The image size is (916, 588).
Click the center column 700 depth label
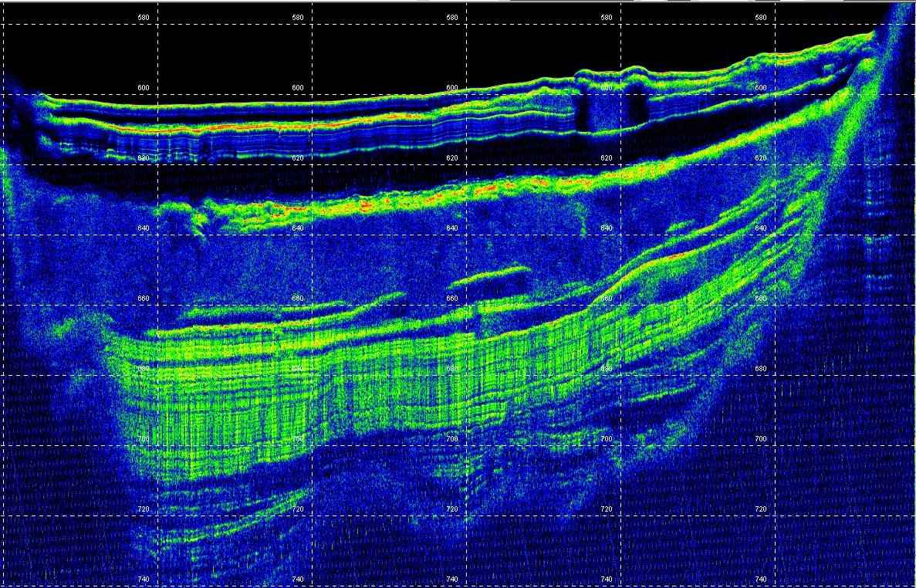(452, 439)
